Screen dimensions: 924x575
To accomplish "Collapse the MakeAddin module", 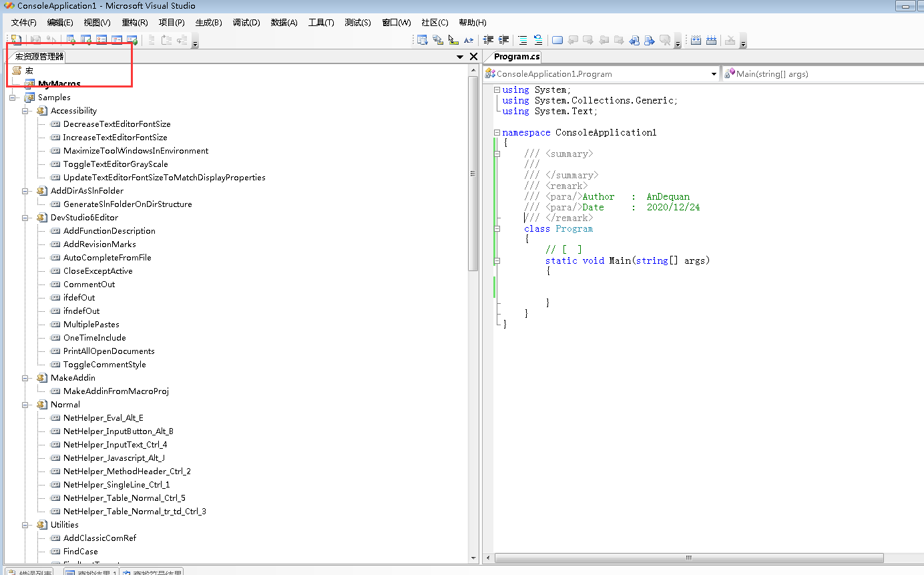I will pos(25,378).
